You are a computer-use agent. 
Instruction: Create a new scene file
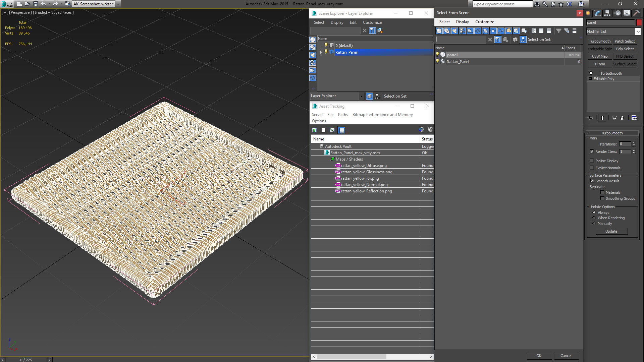pyautogui.click(x=19, y=4)
